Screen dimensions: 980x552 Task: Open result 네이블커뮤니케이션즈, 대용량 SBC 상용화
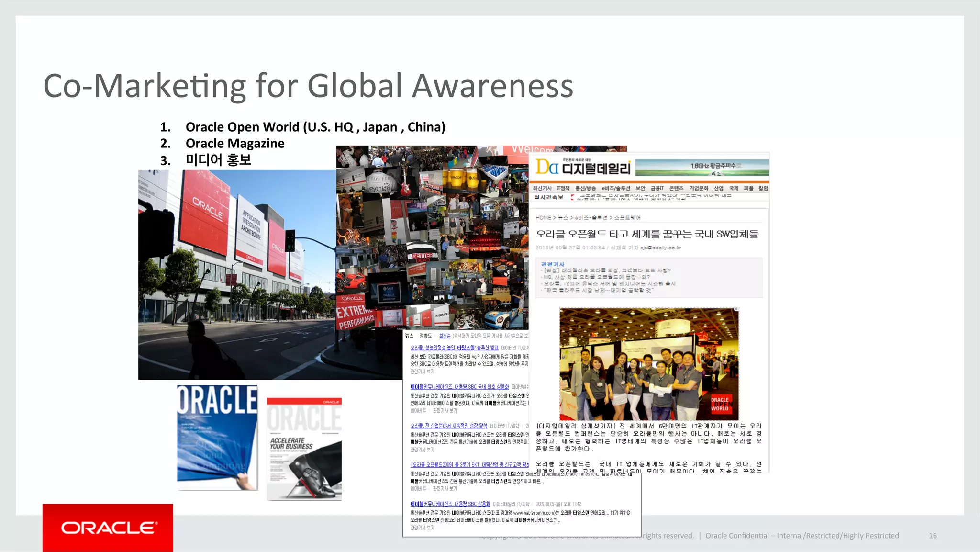[450, 504]
